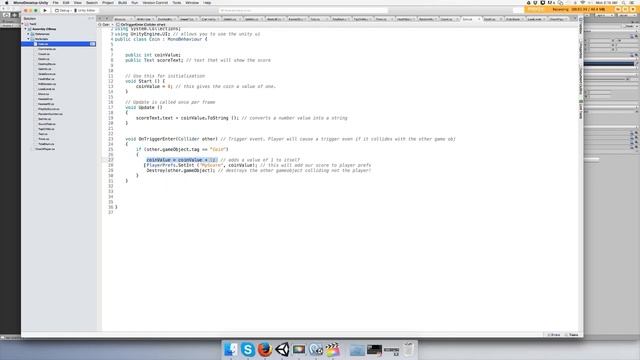
Task: Select the highlighted Coin.cs file
Action: coord(58,44)
